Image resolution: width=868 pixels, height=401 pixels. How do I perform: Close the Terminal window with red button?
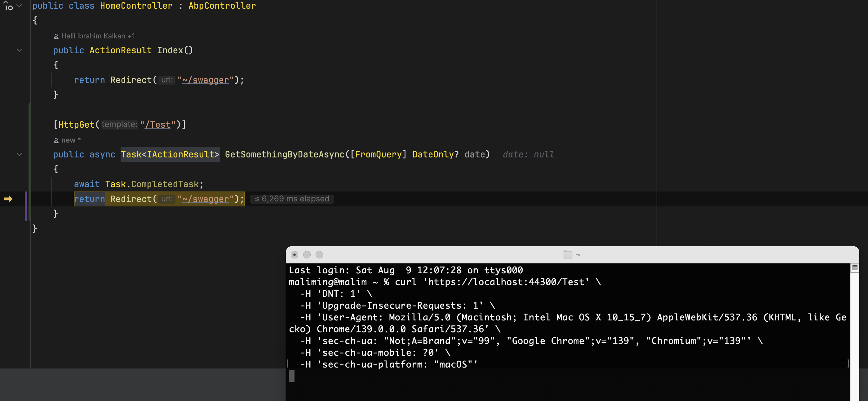point(294,255)
